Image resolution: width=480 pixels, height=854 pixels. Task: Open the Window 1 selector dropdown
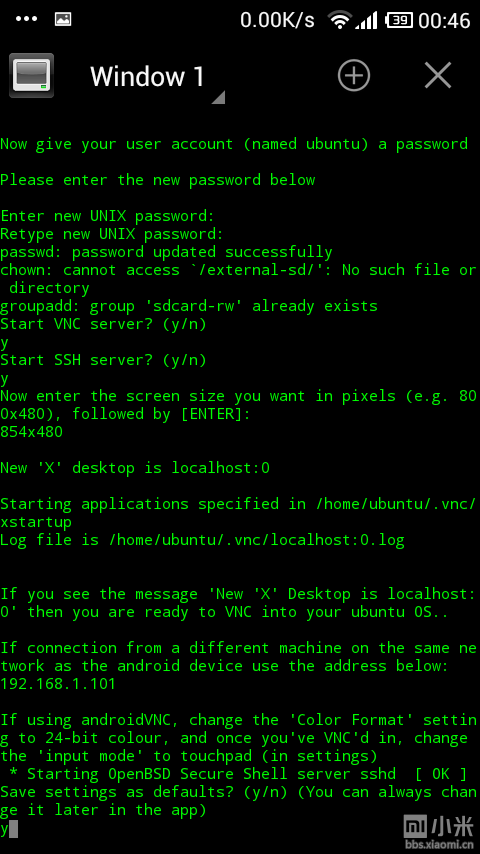(157, 76)
